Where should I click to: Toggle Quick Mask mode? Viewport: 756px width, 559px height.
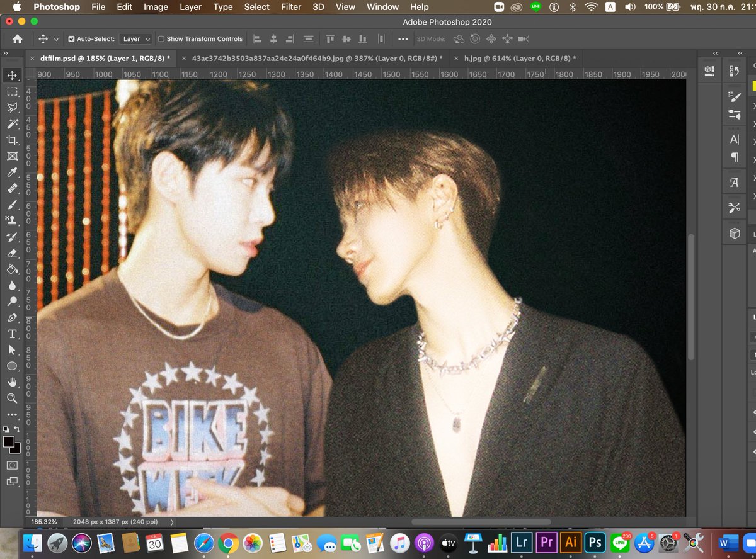tap(12, 465)
